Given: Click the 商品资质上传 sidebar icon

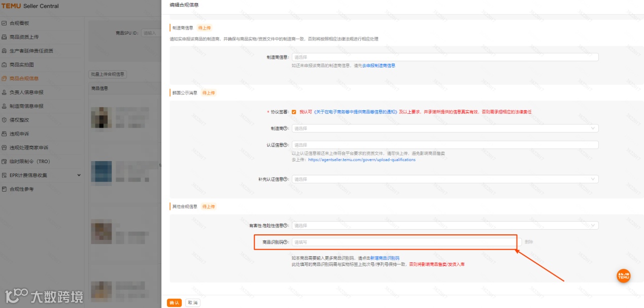Looking at the screenshot, I should (4, 37).
